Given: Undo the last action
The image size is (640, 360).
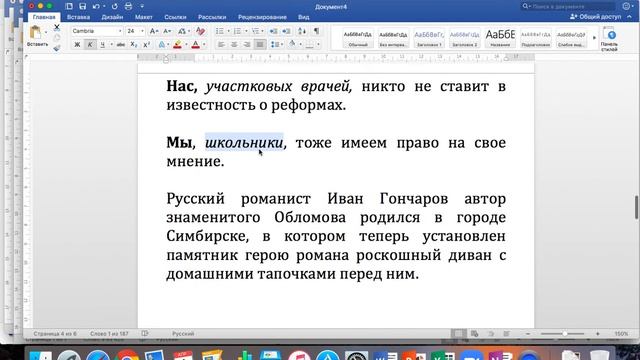Looking at the screenshot, I should (x=96, y=6).
